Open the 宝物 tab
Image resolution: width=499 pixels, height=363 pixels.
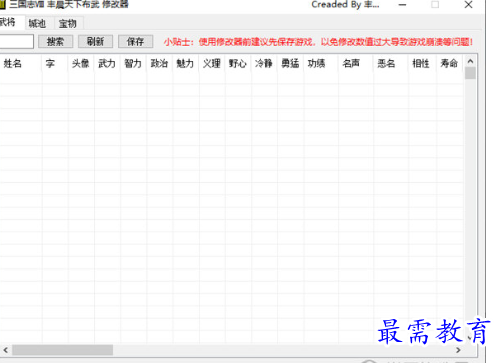click(68, 23)
